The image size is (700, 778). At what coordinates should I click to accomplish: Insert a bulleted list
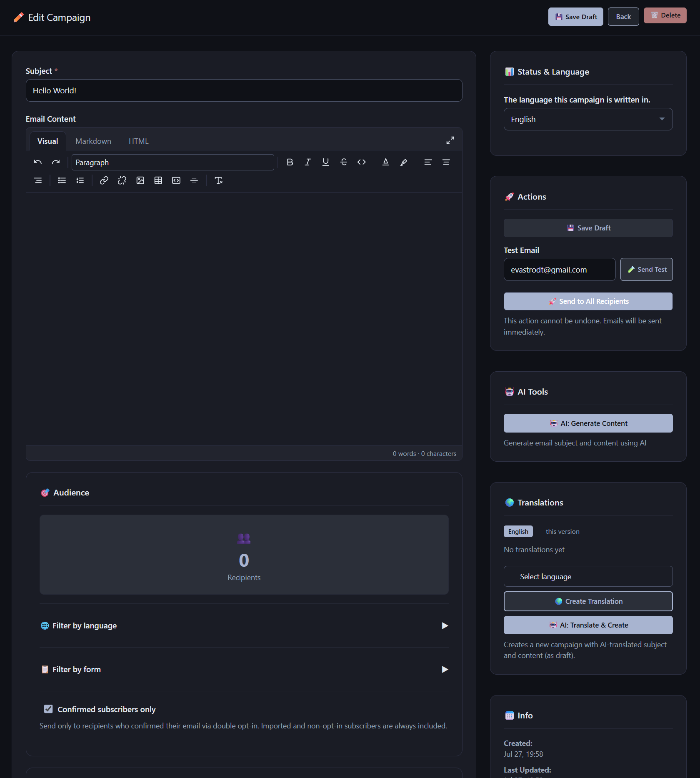(62, 180)
